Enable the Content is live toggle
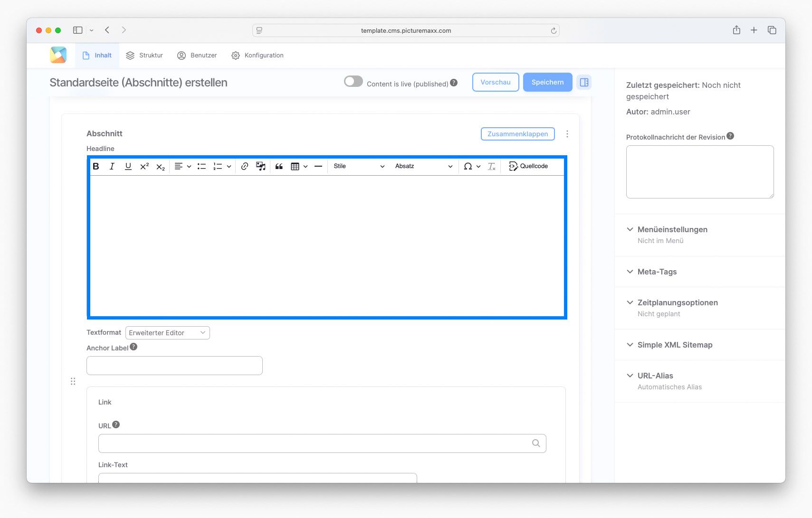 (353, 81)
